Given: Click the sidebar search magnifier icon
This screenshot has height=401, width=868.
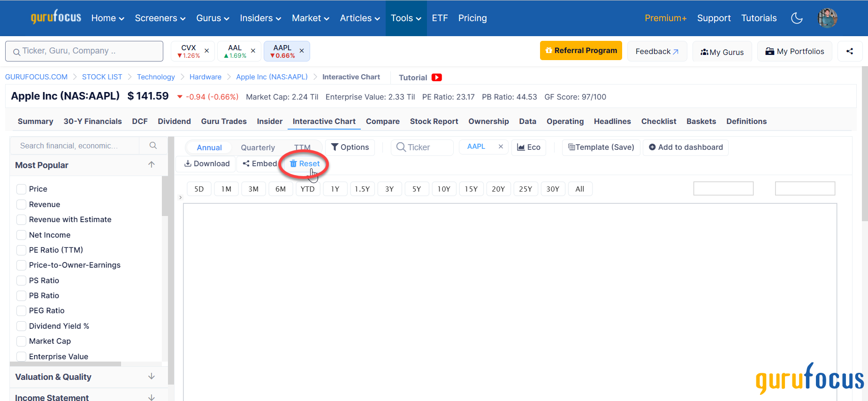Looking at the screenshot, I should [153, 146].
